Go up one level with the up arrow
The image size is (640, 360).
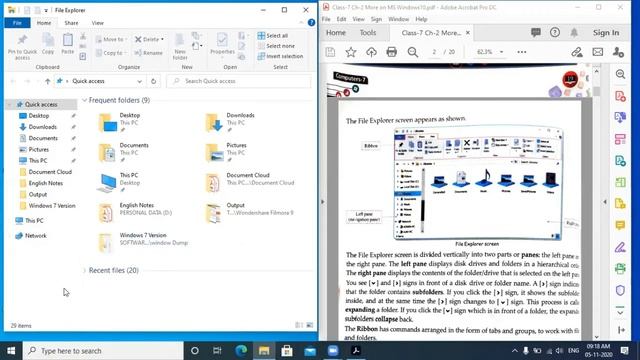47,81
